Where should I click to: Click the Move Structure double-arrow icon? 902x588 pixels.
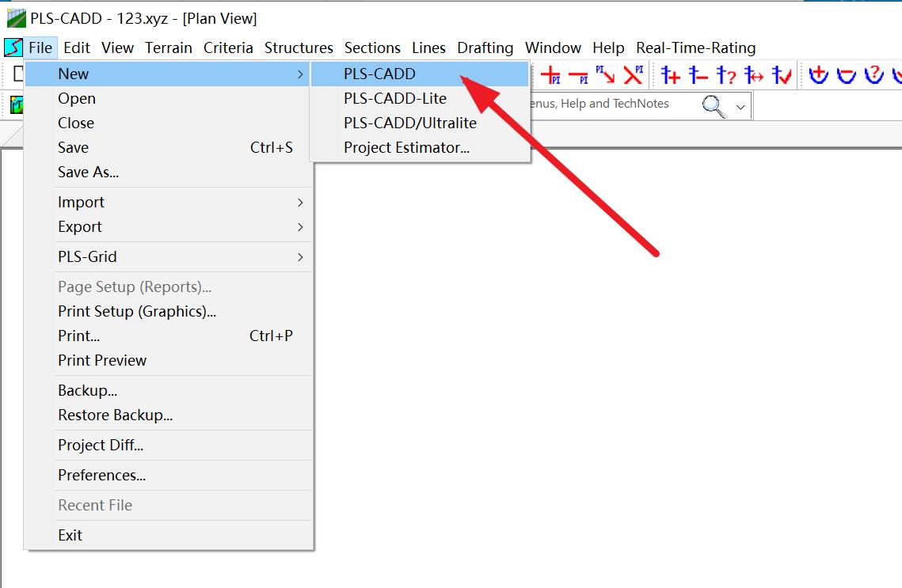753,74
